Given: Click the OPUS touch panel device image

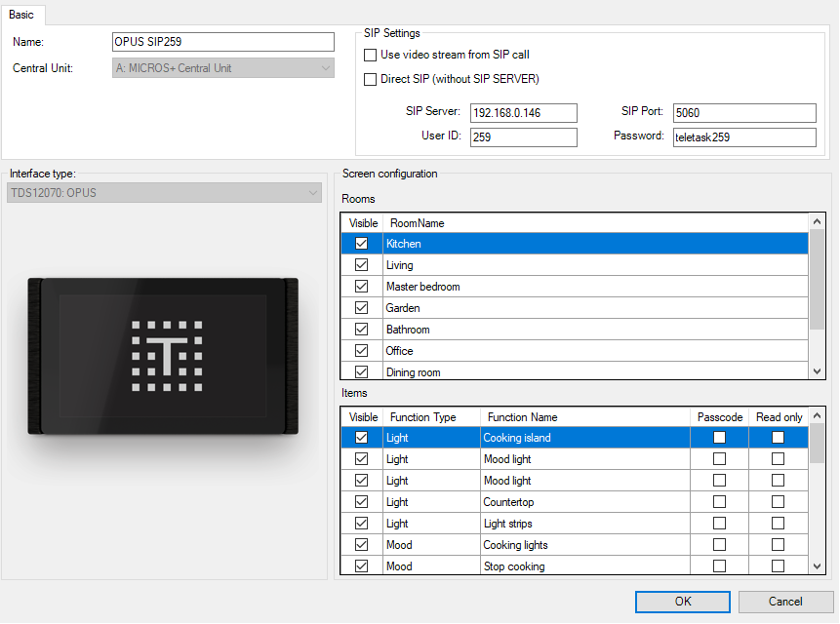Looking at the screenshot, I should [164, 357].
